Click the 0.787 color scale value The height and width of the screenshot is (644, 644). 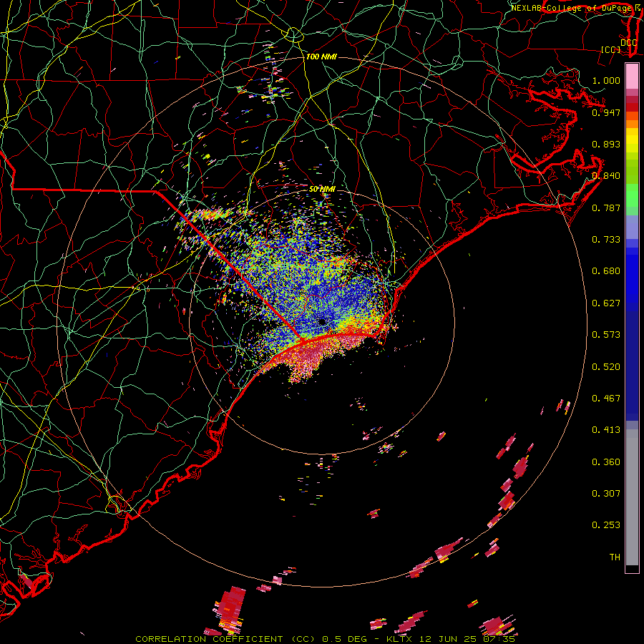coord(606,208)
